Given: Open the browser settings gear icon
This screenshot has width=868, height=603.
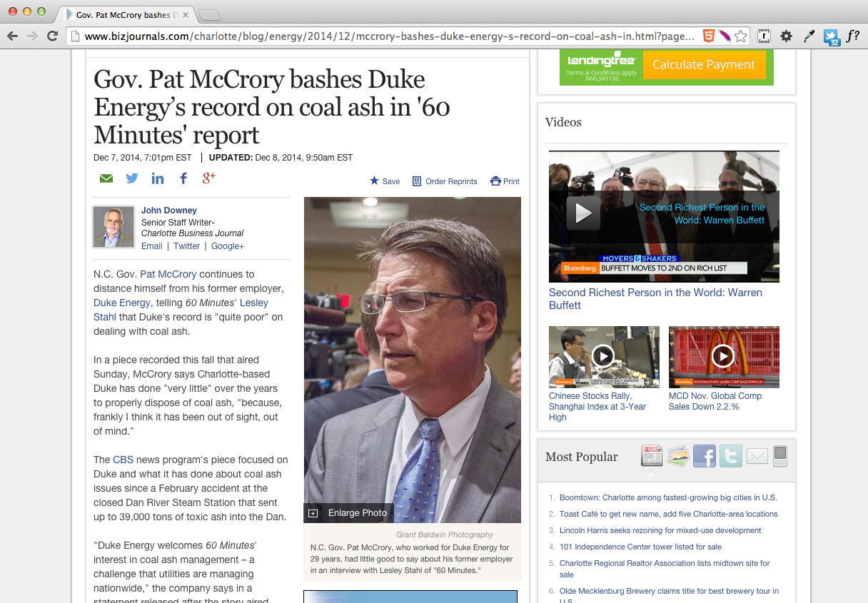Looking at the screenshot, I should coord(786,34).
